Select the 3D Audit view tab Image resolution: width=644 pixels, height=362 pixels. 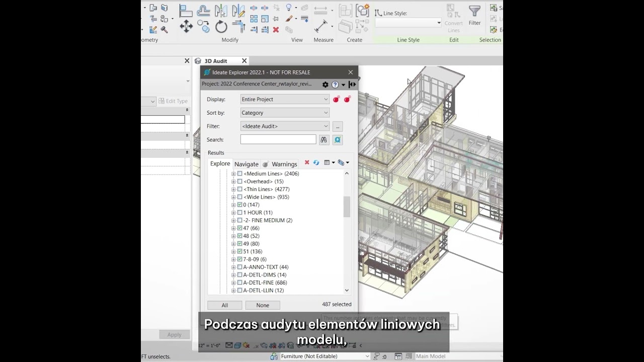215,61
